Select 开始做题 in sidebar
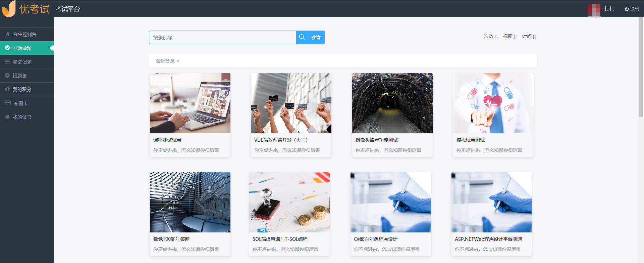The width and height of the screenshot is (644, 263). [27, 48]
